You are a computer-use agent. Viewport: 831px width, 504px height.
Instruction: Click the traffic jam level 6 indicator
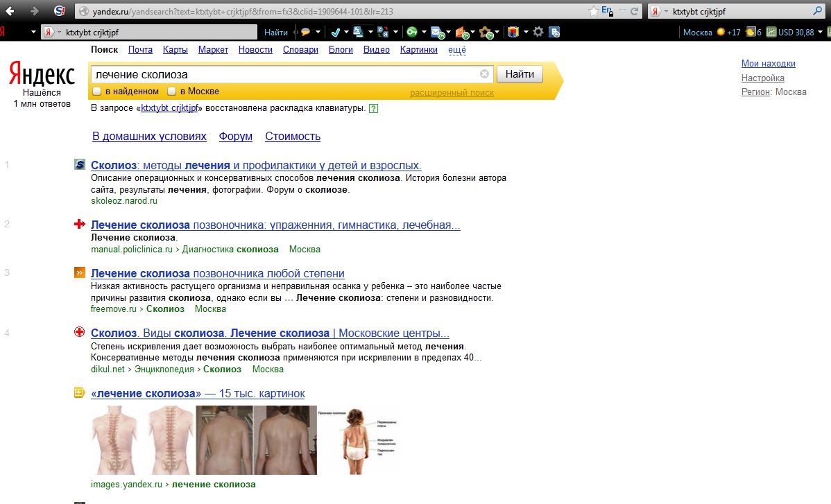pyautogui.click(x=753, y=33)
